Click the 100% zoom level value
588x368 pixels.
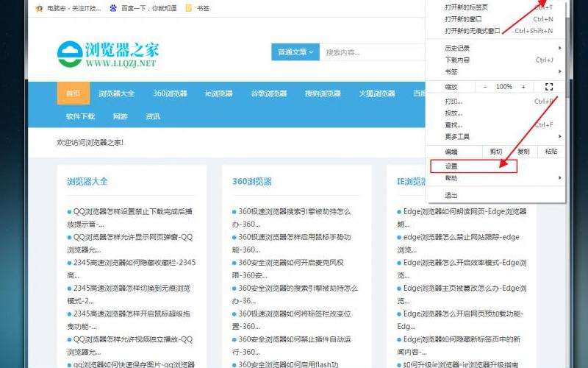tap(503, 87)
